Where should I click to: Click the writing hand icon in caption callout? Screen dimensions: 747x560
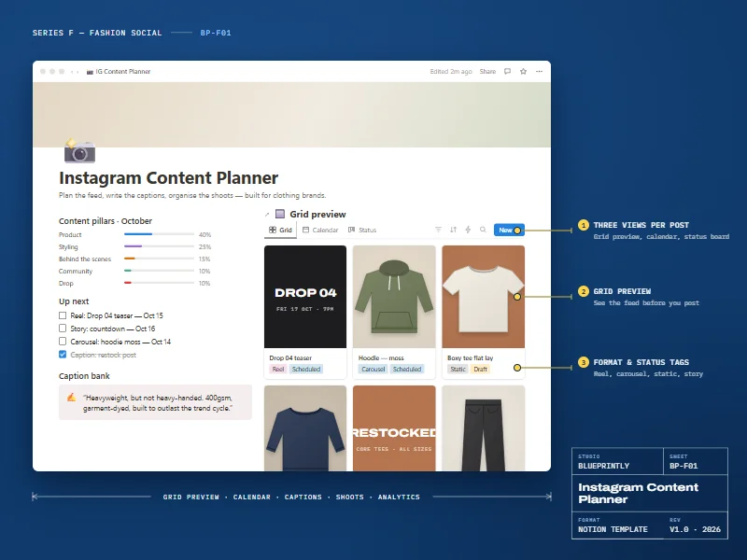72,398
